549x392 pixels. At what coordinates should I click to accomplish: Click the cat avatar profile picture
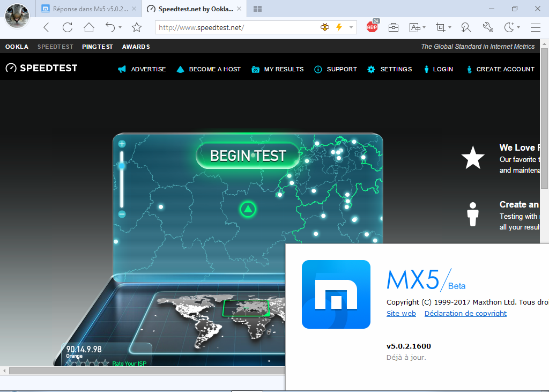[17, 16]
